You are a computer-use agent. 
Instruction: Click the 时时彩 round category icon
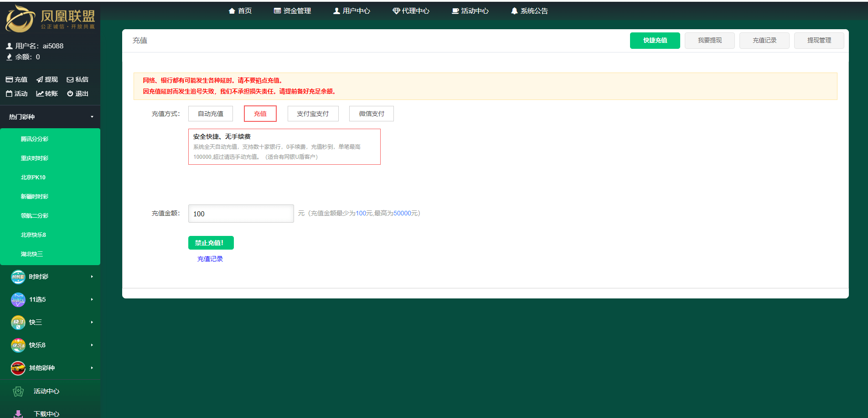tap(18, 277)
